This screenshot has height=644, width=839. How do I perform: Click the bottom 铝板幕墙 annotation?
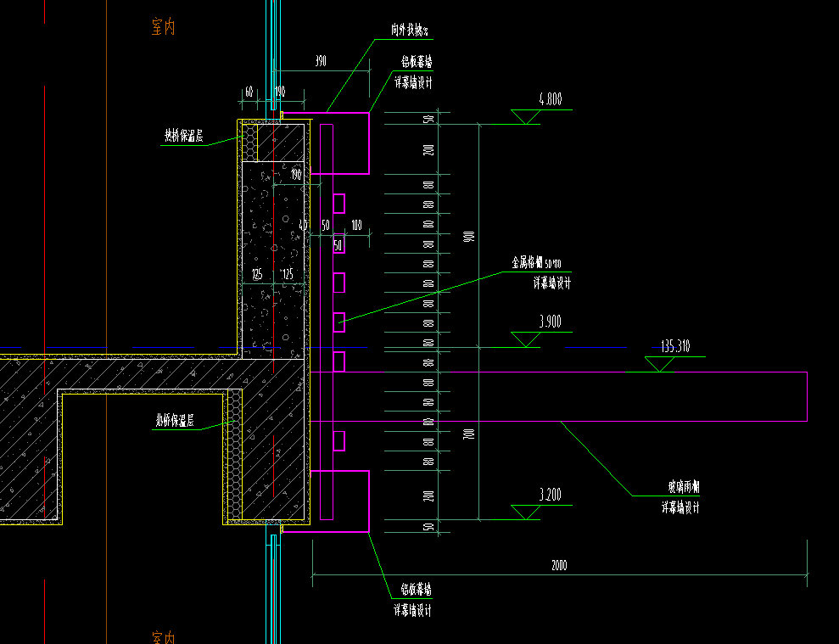[x=417, y=590]
